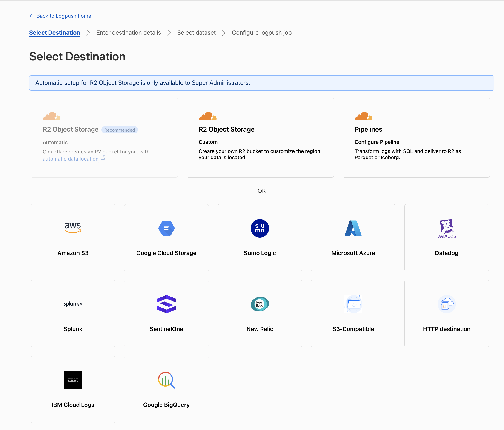Open the automatic data location link

point(71,159)
